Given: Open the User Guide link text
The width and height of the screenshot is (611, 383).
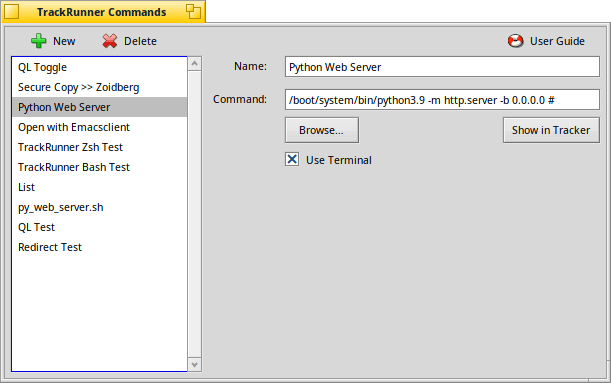Looking at the screenshot, I should (x=557, y=41).
